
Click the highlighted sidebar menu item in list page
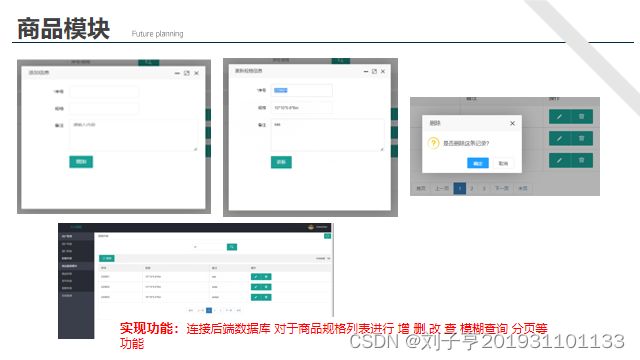76,266
